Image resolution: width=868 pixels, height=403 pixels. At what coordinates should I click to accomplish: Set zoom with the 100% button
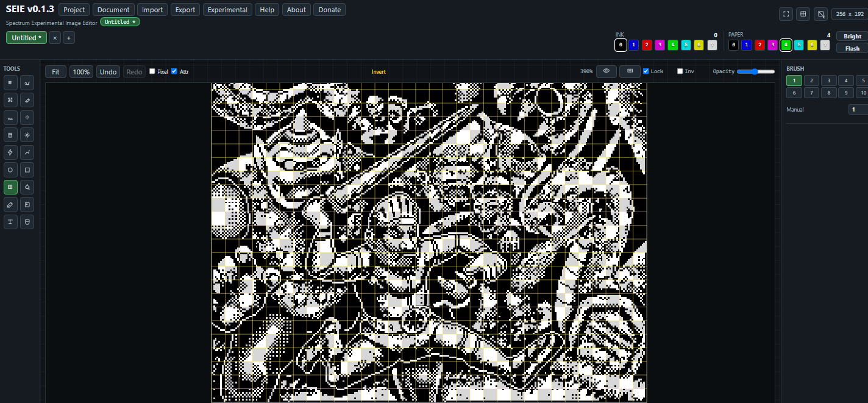81,72
